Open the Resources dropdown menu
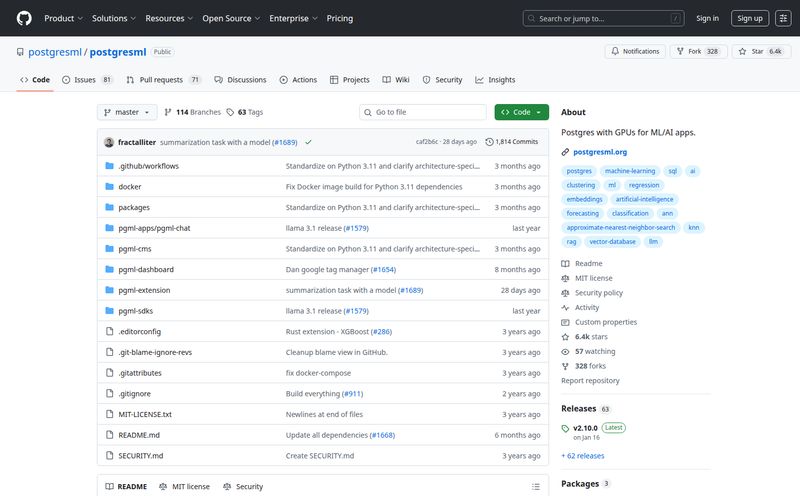The width and height of the screenshot is (800, 496). [169, 18]
